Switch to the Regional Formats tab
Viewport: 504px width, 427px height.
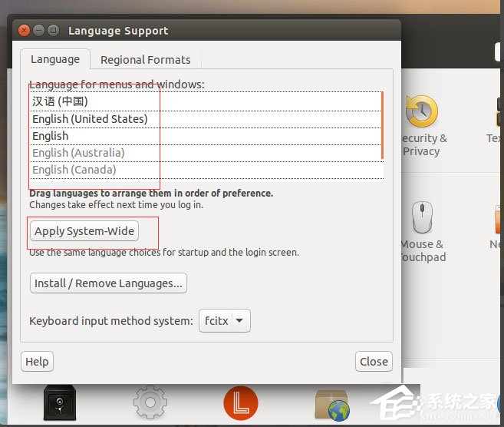(145, 60)
